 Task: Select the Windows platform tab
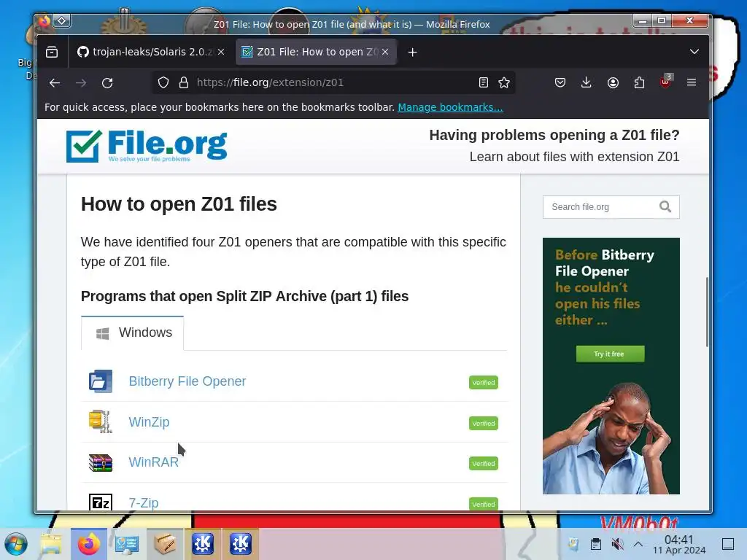133,332
